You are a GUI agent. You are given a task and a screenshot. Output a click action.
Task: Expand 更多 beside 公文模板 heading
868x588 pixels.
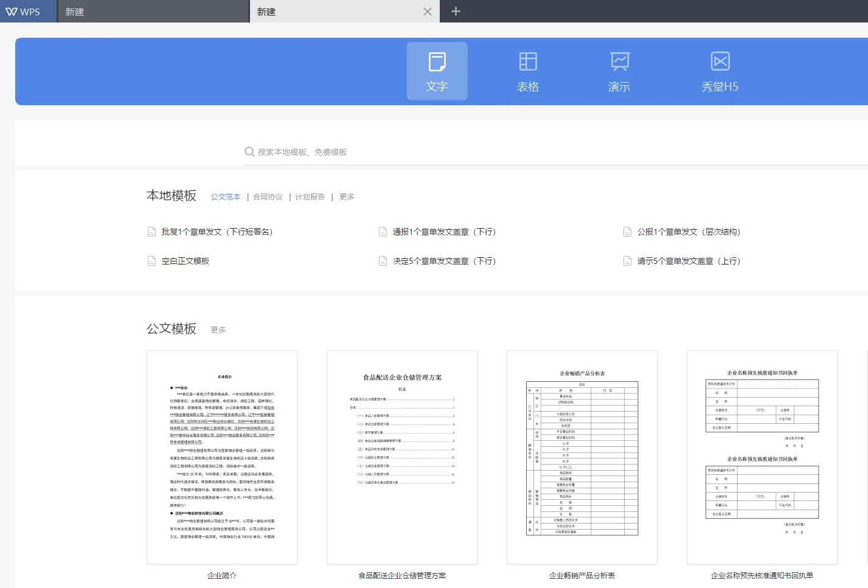217,329
